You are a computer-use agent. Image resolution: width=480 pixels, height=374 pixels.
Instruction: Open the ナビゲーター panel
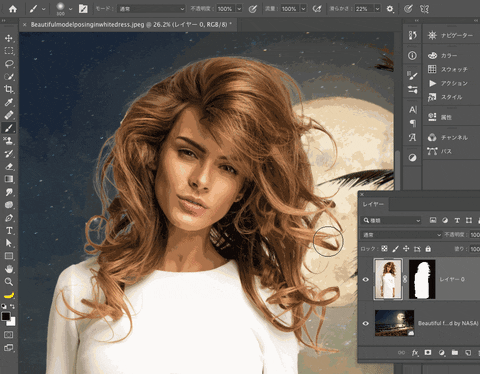tap(451, 35)
